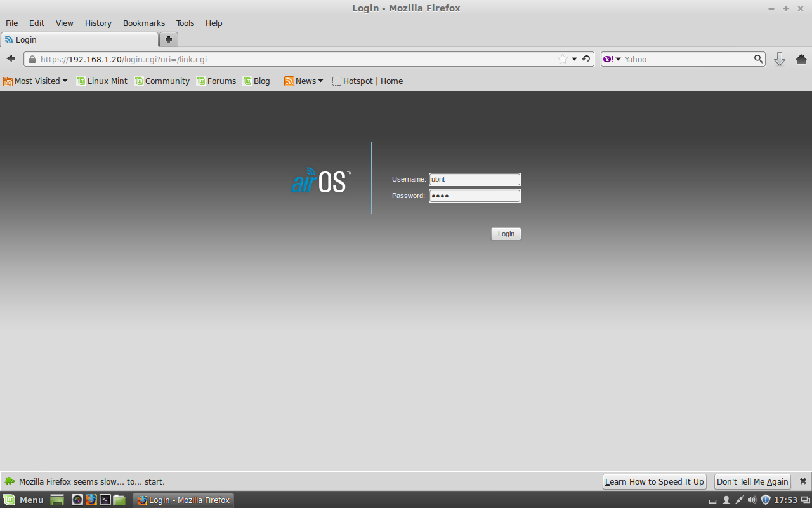Open the network connection tray icon
The width and height of the screenshot is (812, 508).
tap(740, 500)
